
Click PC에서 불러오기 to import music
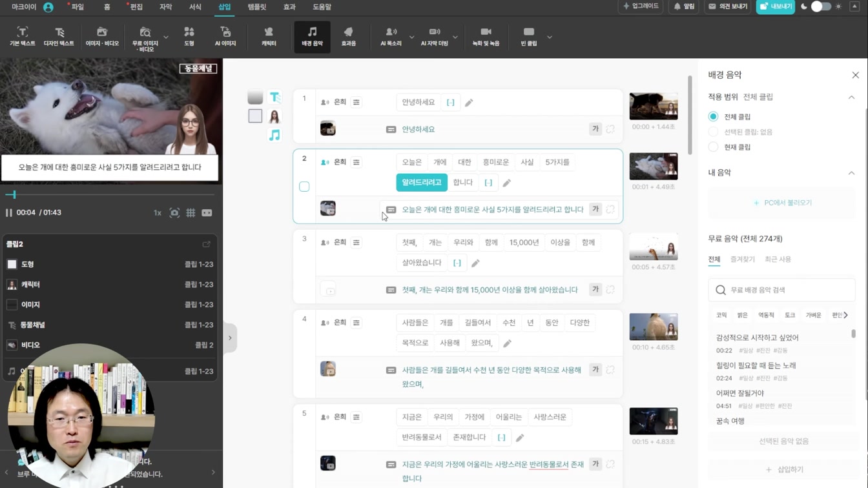coord(782,203)
